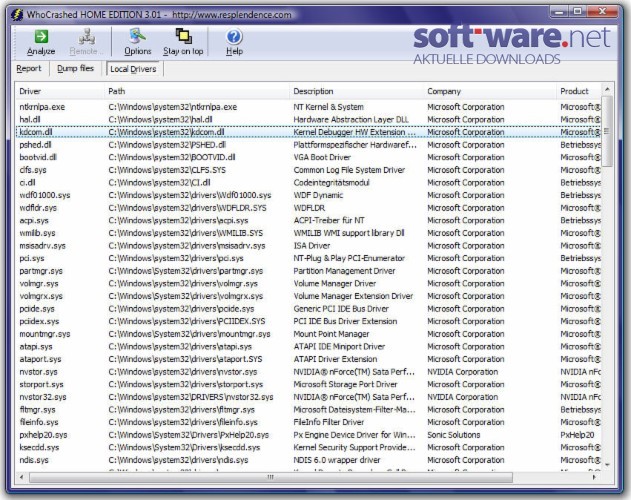Select the nvstor.sys driver row

[x=308, y=372]
